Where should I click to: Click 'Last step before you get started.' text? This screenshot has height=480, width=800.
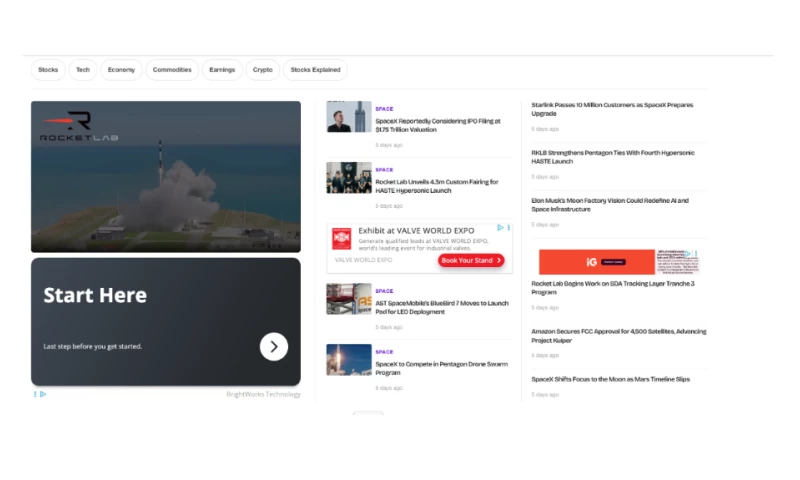click(92, 346)
